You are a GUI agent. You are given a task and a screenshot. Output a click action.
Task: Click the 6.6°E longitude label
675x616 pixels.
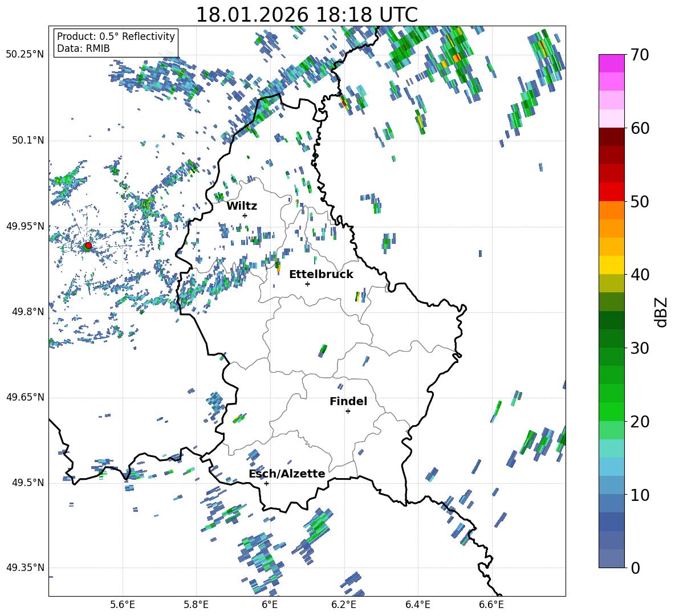[x=491, y=605]
